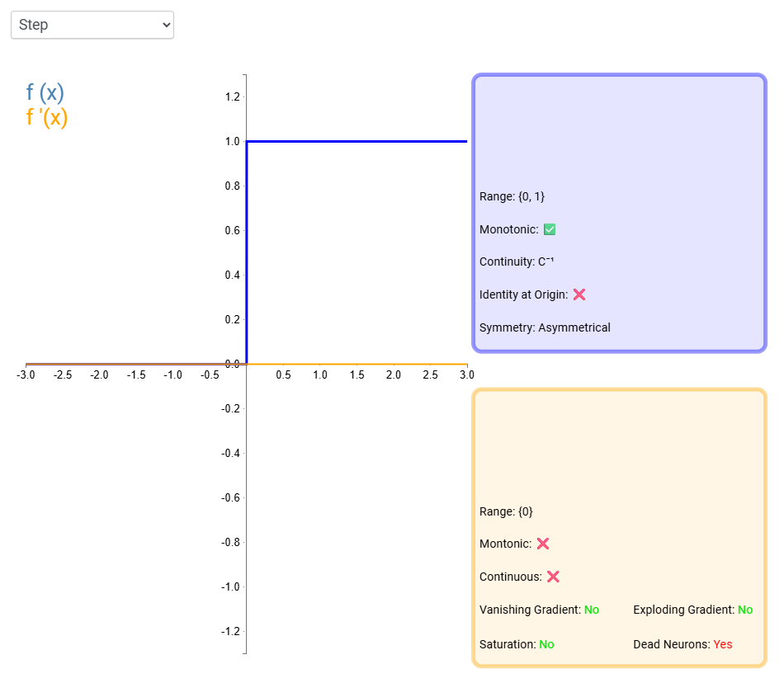
Task: Click the orange derivative panel border
Action: point(619,392)
